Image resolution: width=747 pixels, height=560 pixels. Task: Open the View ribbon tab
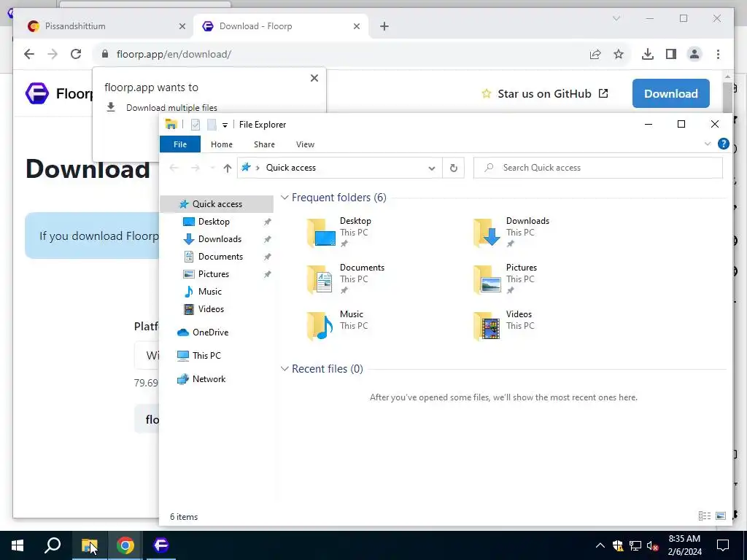coord(305,144)
